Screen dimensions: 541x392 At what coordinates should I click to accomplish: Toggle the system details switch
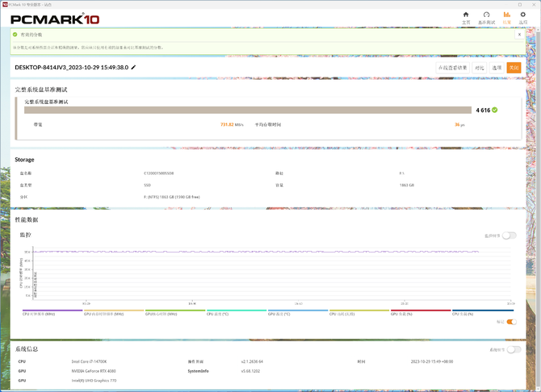(x=514, y=349)
